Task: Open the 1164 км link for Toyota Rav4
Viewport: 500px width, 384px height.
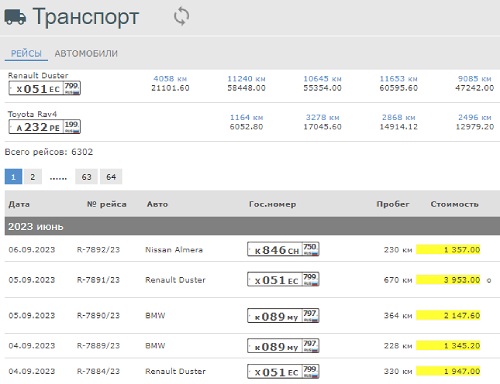Action: 246,117
